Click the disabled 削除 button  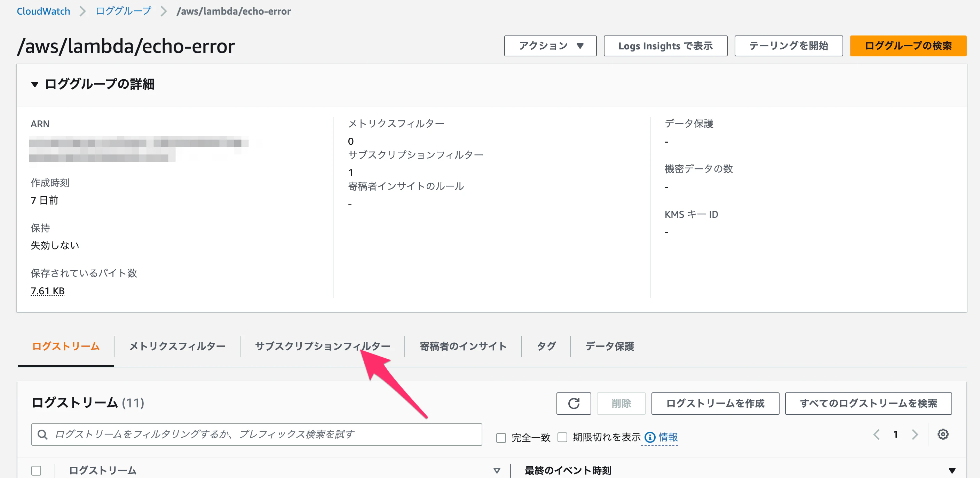point(621,403)
